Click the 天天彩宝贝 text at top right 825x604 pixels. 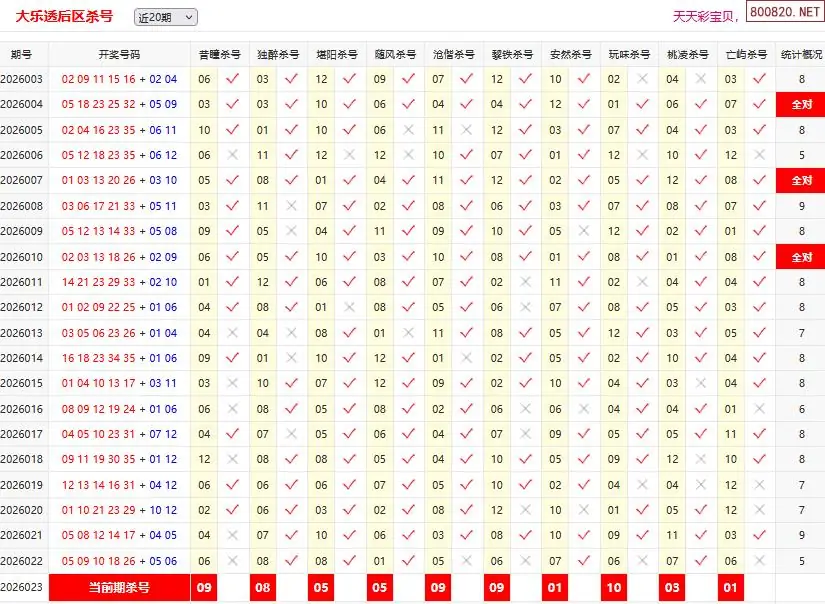pos(705,17)
